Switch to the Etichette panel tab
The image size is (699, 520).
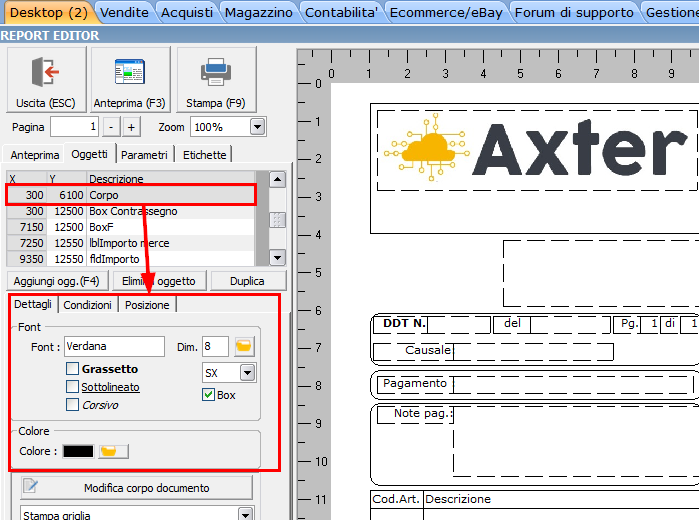point(204,155)
